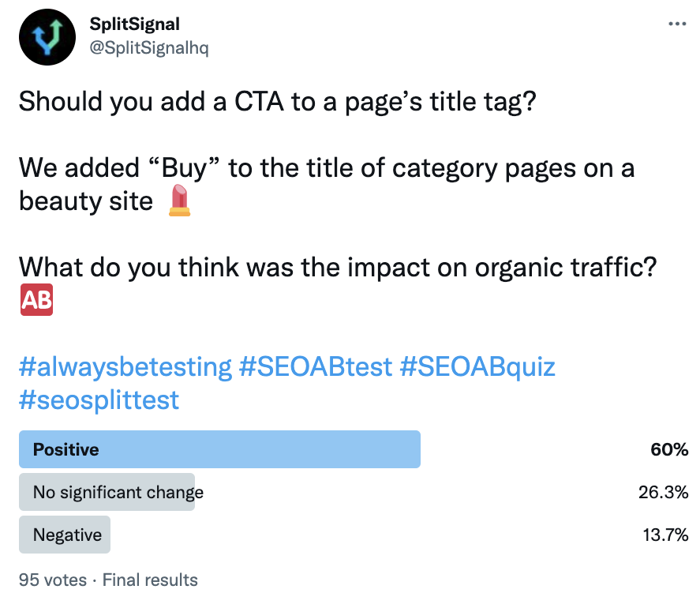Open the #seosplittest hashtag

pyautogui.click(x=99, y=400)
